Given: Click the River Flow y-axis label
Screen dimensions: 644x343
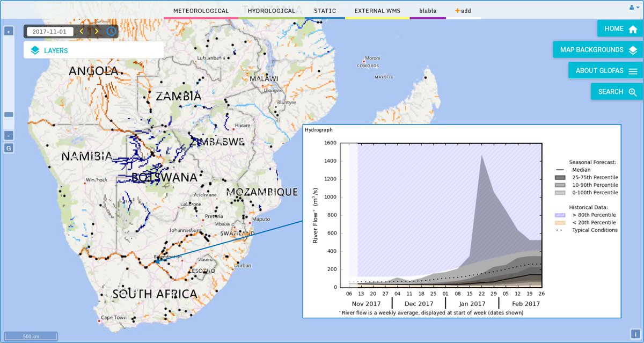Looking at the screenshot, I should click(x=316, y=215).
